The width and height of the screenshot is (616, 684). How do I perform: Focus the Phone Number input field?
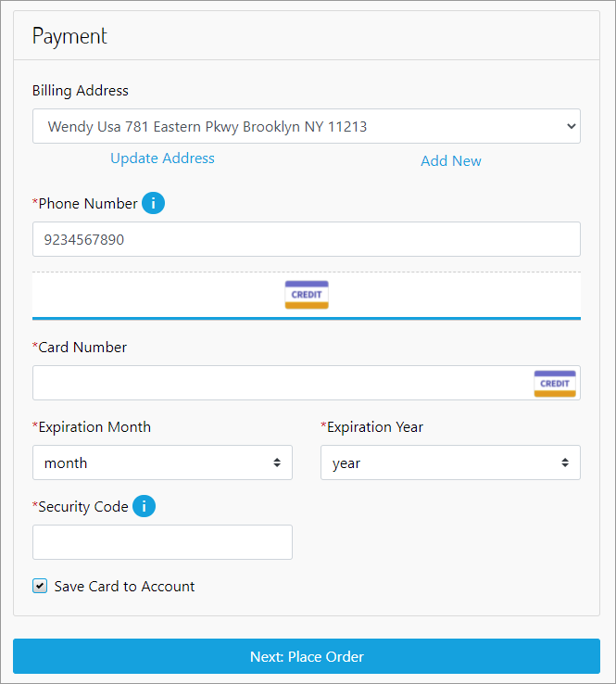coord(306,239)
